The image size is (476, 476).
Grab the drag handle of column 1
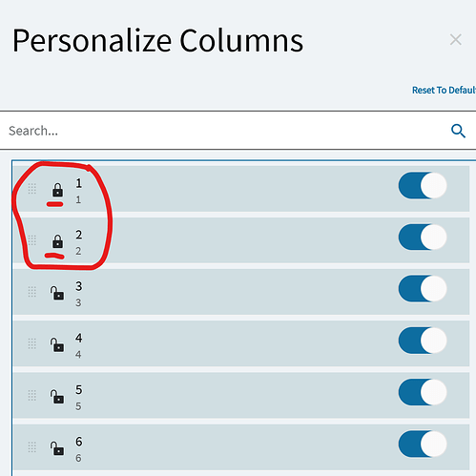tap(31, 189)
